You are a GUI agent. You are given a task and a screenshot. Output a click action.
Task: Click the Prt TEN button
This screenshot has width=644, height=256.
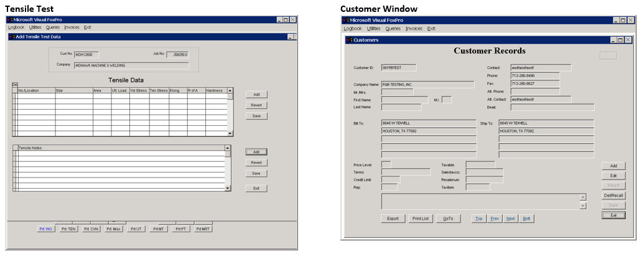(68, 229)
